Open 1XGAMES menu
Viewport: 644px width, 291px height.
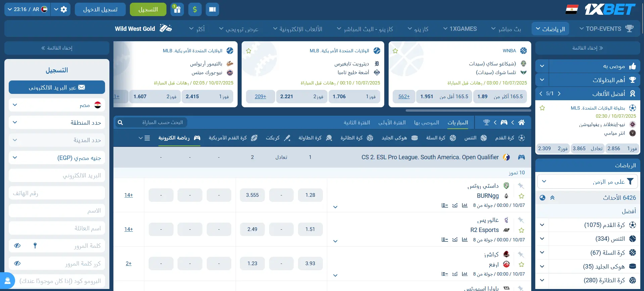coord(460,29)
